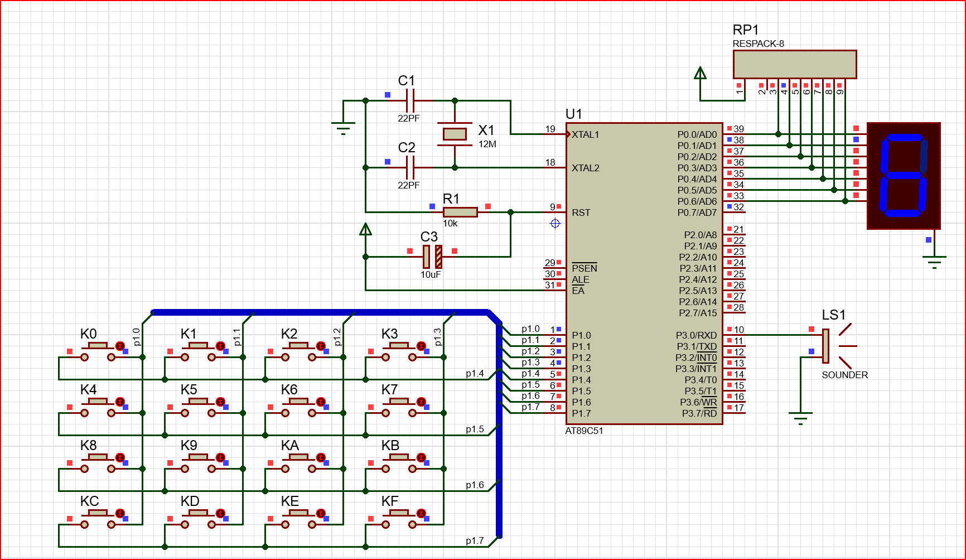This screenshot has width=966, height=560.
Task: Select the 'P2.7/A15' pin name
Action: pyautogui.click(x=698, y=313)
